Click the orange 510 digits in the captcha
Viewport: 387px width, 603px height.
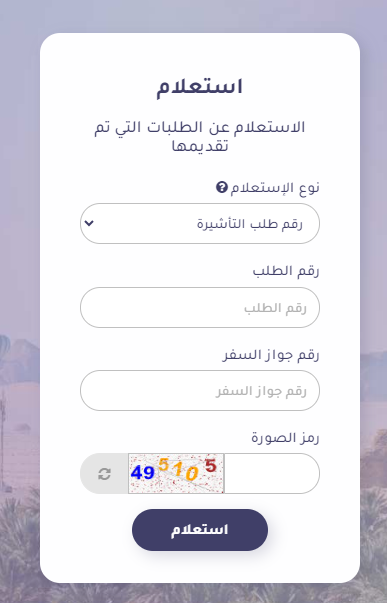[179, 469]
